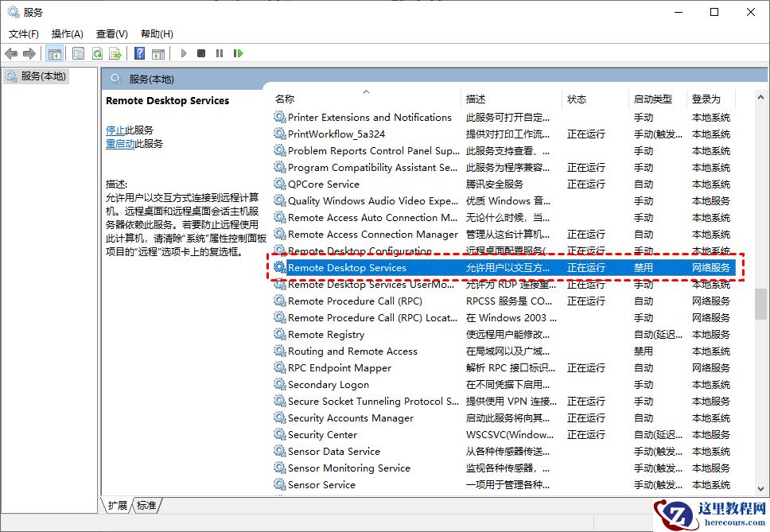Open help using the blue question mark icon

(x=140, y=53)
